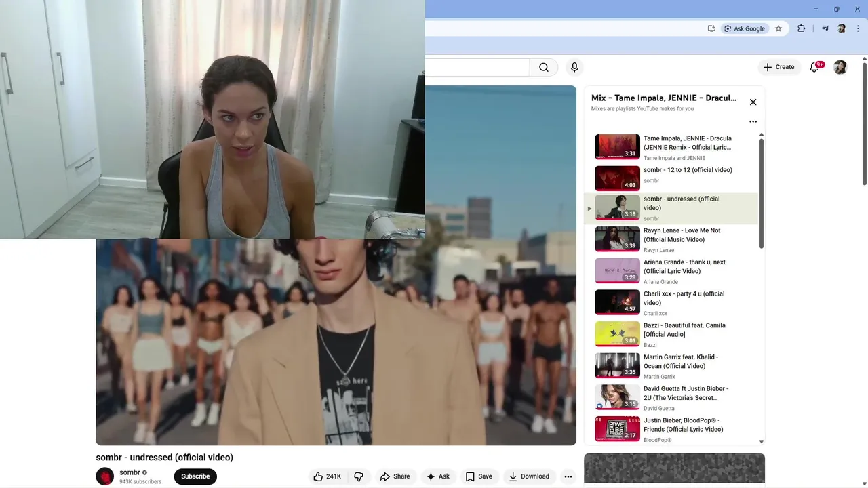
Task: Open the Mix playlist options menu
Action: [x=753, y=122]
